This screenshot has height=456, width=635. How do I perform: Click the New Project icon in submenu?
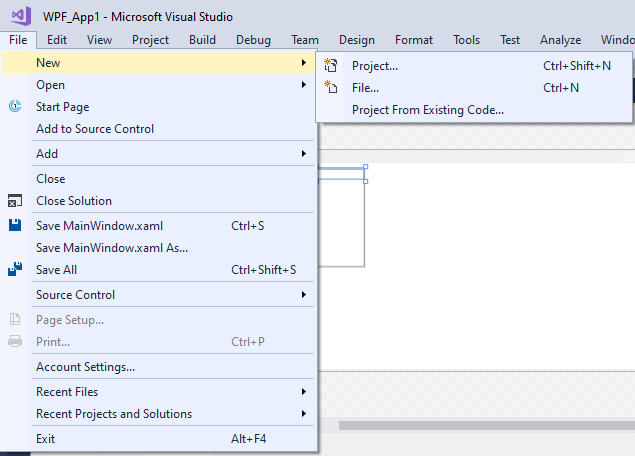click(x=330, y=65)
